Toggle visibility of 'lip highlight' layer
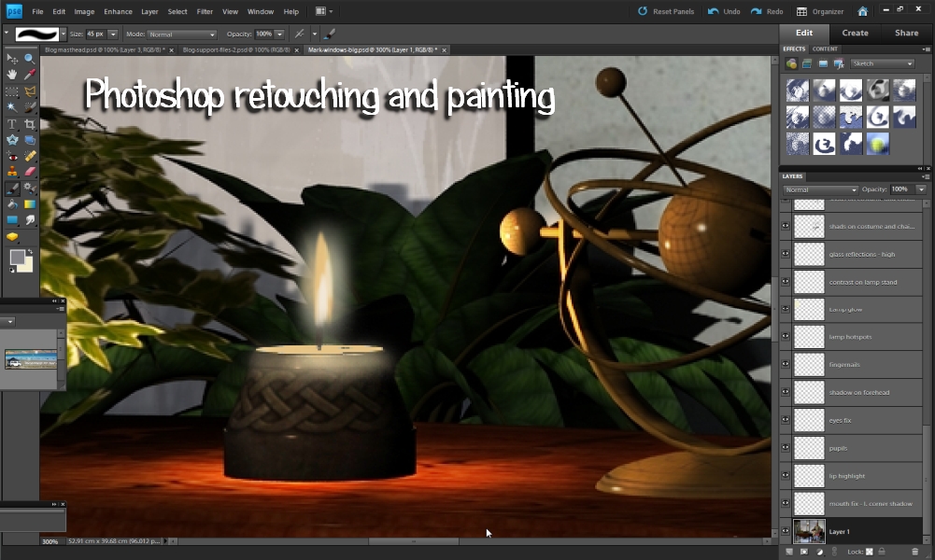This screenshot has width=935, height=560. (786, 475)
